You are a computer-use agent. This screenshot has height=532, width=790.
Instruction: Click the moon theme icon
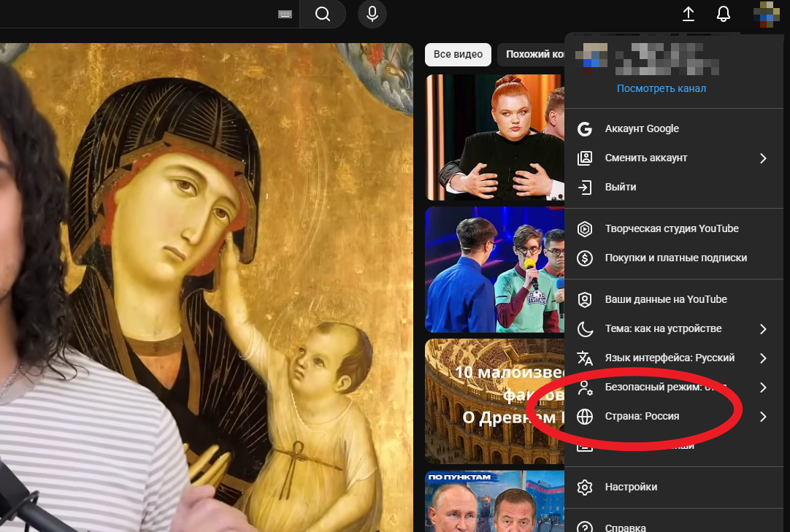(x=584, y=329)
